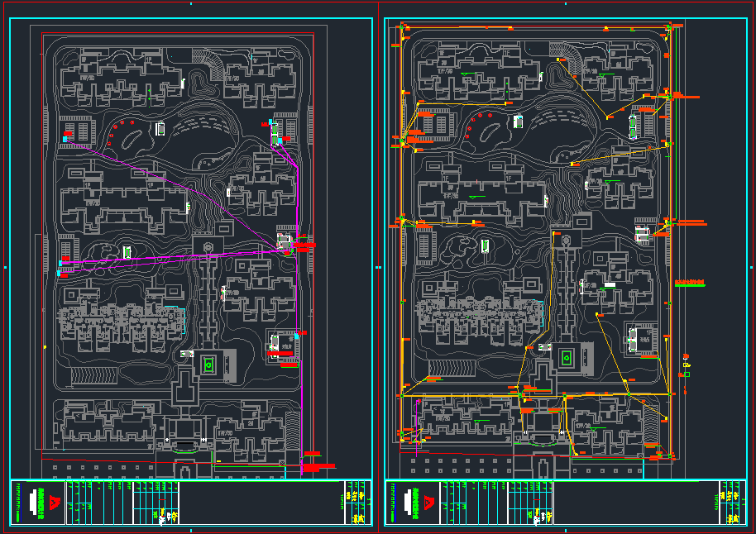Select the red label blocks at left sheet bottom-right
This screenshot has width=756, height=534.
pyautogui.click(x=313, y=461)
